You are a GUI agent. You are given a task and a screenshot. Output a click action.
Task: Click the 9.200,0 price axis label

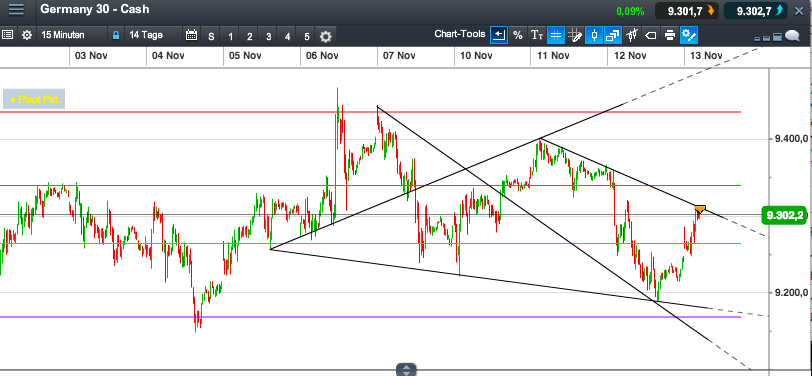(791, 293)
